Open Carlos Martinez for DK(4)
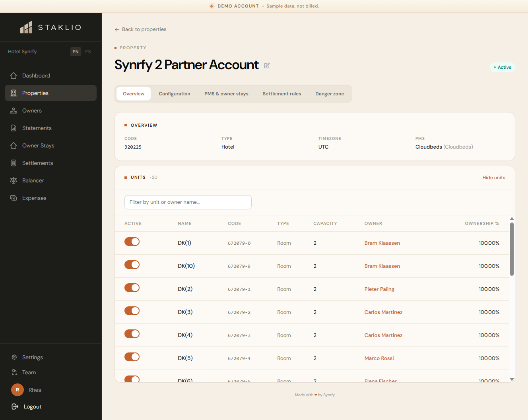Screen dimensions: 528x420 click(383, 335)
